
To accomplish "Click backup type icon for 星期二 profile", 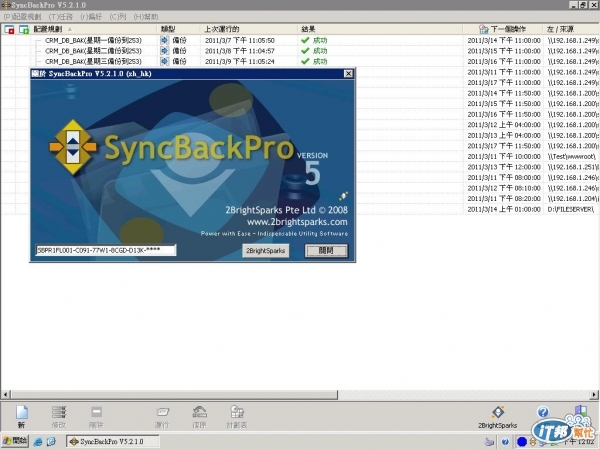I will (165, 51).
